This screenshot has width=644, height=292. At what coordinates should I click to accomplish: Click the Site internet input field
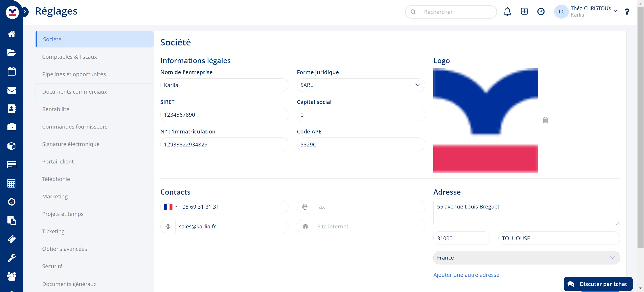pyautogui.click(x=369, y=226)
